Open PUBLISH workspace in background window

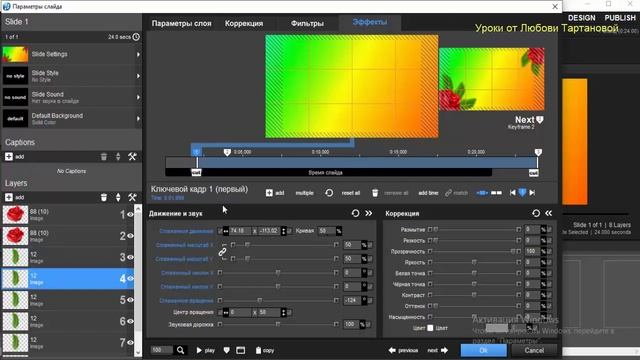click(620, 18)
